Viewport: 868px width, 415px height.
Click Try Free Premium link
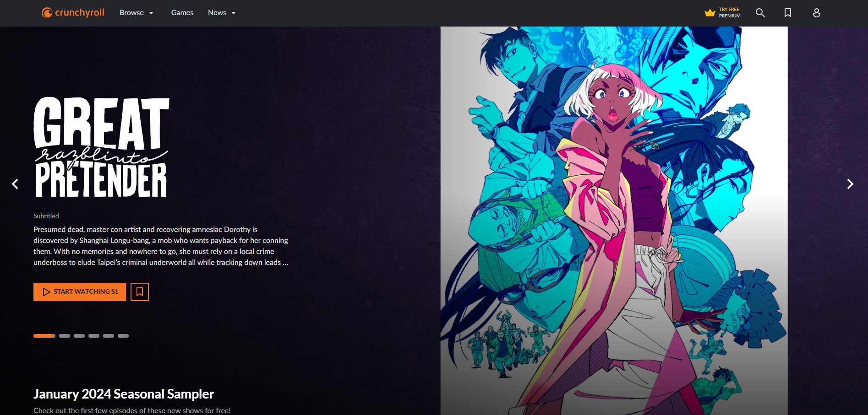click(729, 13)
